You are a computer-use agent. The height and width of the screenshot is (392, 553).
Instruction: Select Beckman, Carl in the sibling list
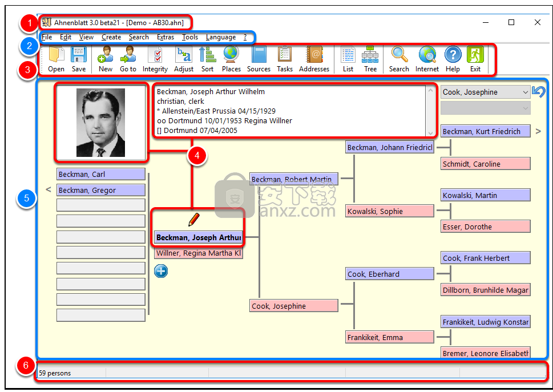point(101,174)
